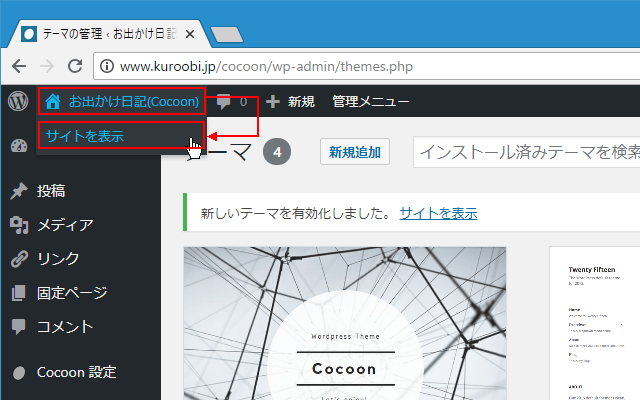Open 投稿 in the sidebar
The height and width of the screenshot is (400, 640).
click(x=51, y=191)
